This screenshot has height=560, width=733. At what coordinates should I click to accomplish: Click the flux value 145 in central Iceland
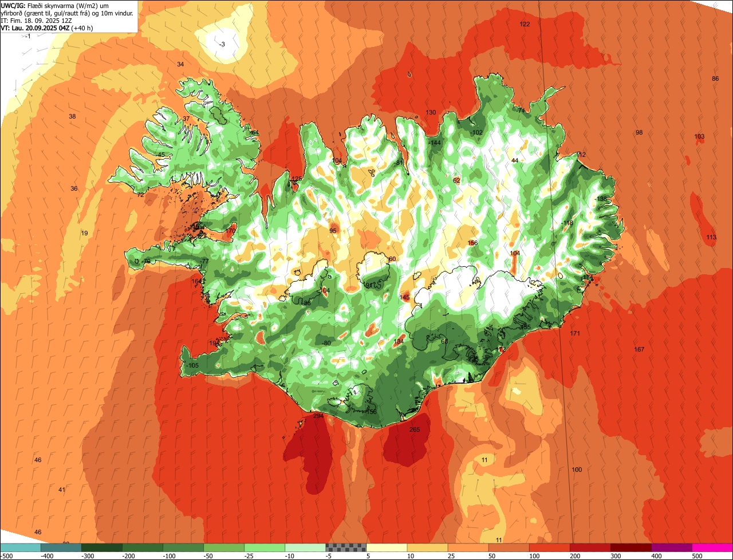(x=404, y=297)
